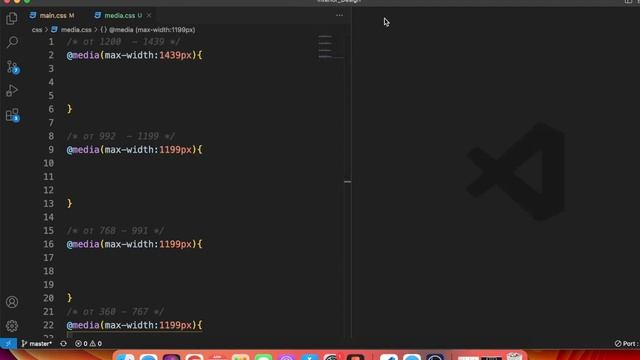
Task: Click the minimap code overview
Action: 330,47
